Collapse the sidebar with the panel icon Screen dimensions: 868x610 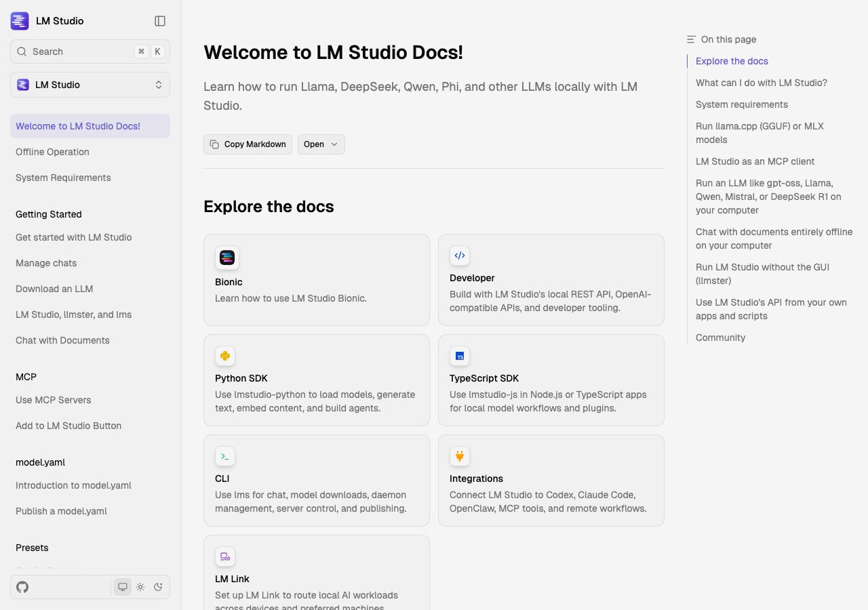pyautogui.click(x=160, y=21)
